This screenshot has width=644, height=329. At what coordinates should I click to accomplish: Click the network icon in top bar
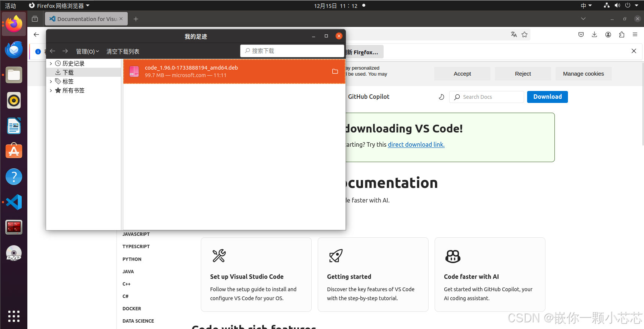pyautogui.click(x=607, y=6)
